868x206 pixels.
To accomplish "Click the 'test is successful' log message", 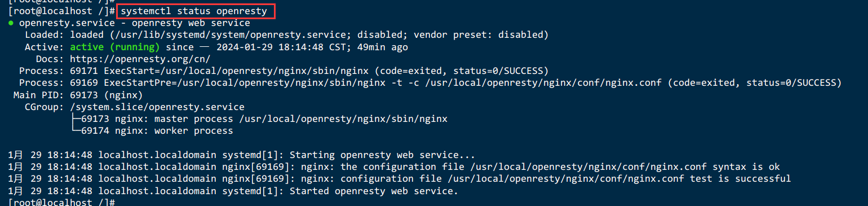I will [x=741, y=178].
